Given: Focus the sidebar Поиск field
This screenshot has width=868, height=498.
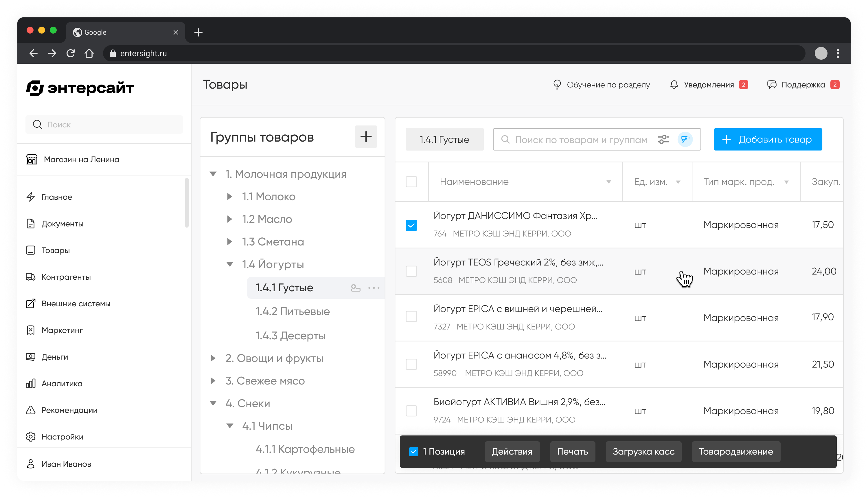Looking at the screenshot, I should [x=104, y=124].
